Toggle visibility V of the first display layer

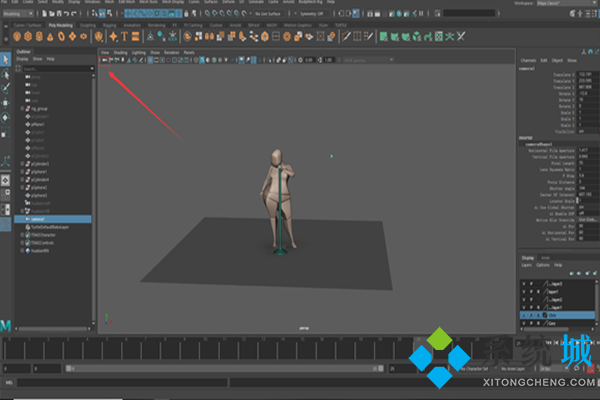[x=522, y=283]
